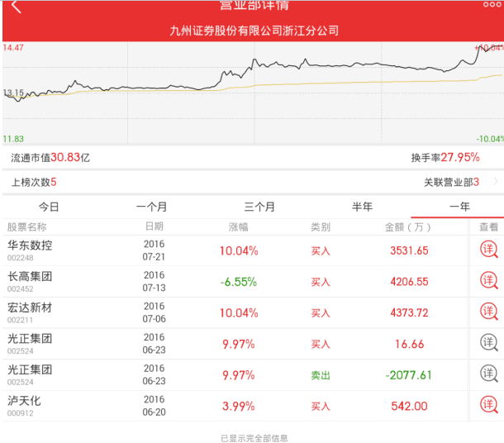The image size is (504, 443).
Task: Click the 金额（万） column header
Action: pos(408,227)
